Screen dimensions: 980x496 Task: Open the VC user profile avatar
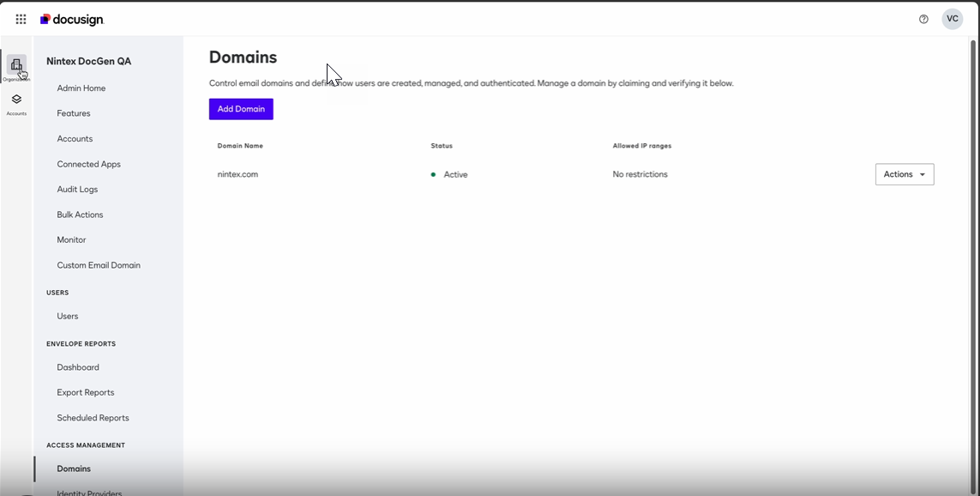pyautogui.click(x=952, y=19)
